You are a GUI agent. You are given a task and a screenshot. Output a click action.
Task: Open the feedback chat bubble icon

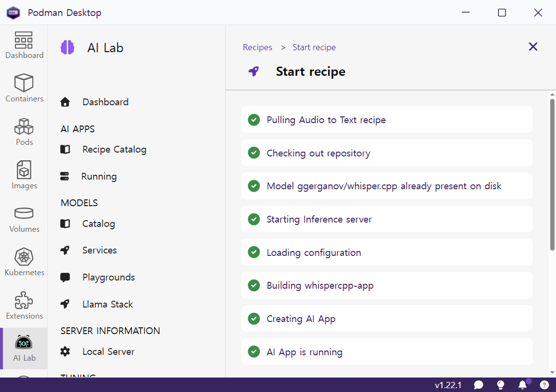[x=479, y=385]
